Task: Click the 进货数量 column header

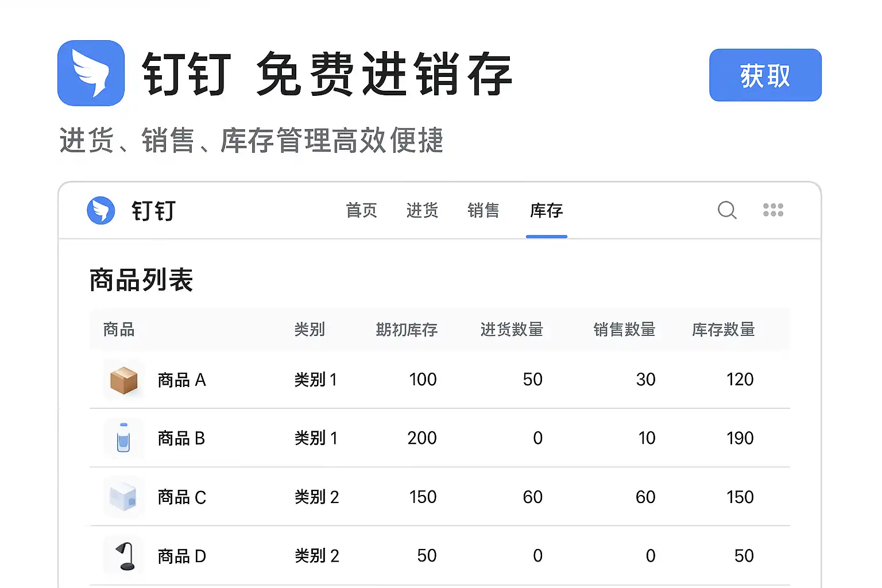Action: click(x=512, y=330)
